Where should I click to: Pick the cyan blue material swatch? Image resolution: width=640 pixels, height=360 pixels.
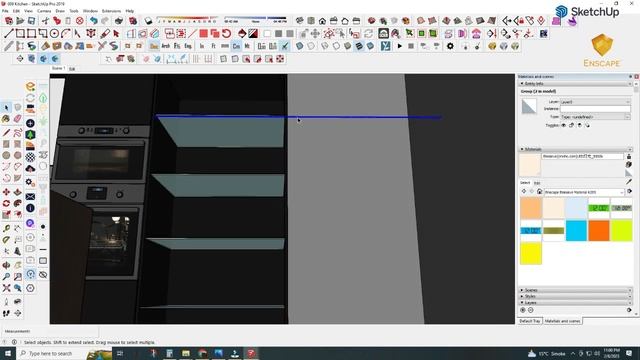click(576, 231)
